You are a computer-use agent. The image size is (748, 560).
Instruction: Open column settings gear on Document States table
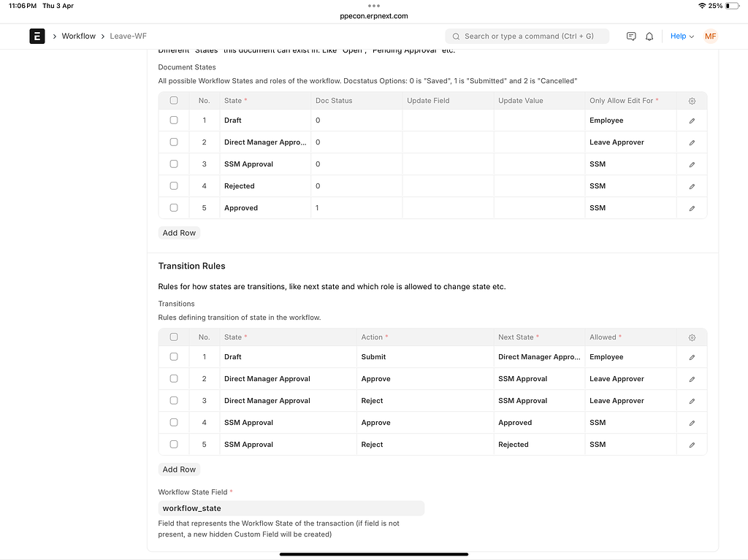pyautogui.click(x=691, y=101)
